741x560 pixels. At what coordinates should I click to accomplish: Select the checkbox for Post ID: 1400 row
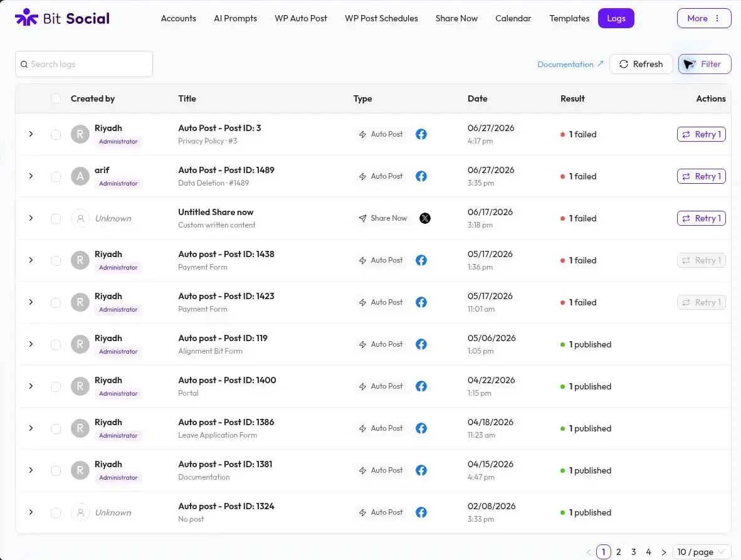click(56, 387)
